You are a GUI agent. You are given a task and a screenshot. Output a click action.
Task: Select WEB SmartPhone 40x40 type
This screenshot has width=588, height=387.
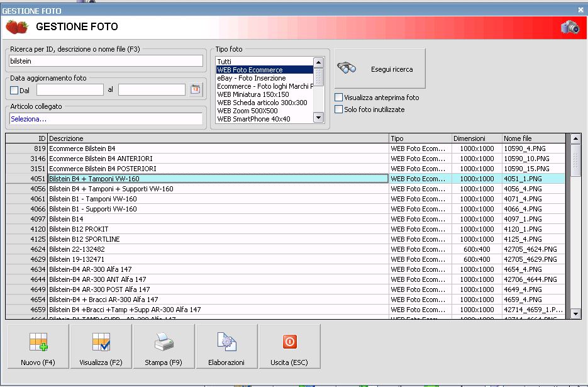pos(264,119)
